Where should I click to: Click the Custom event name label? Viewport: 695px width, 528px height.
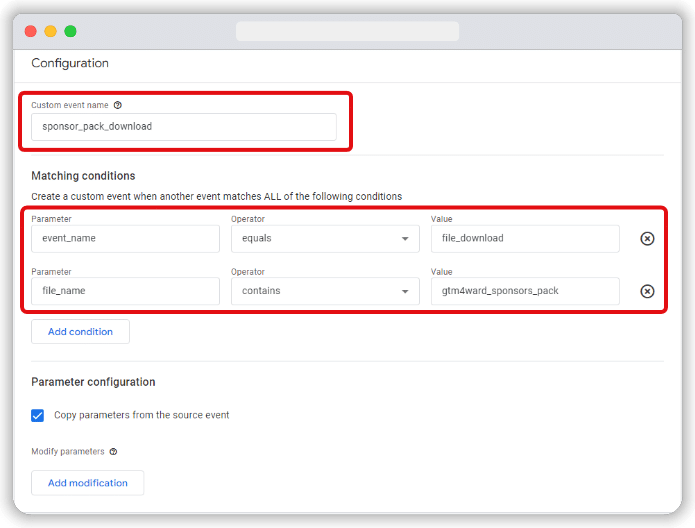(70, 105)
